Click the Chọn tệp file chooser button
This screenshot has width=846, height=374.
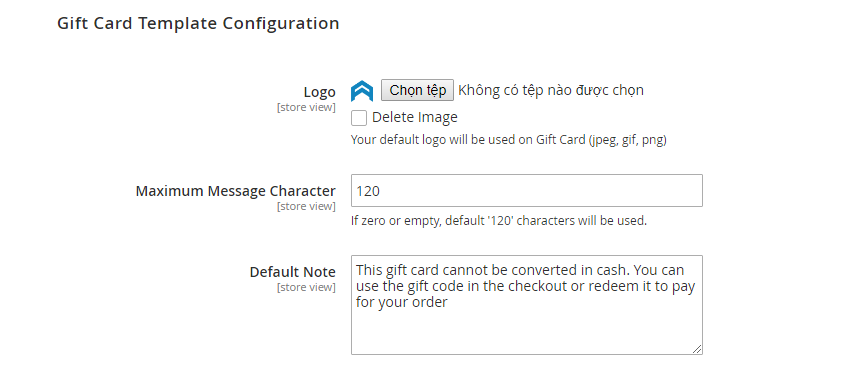(418, 90)
